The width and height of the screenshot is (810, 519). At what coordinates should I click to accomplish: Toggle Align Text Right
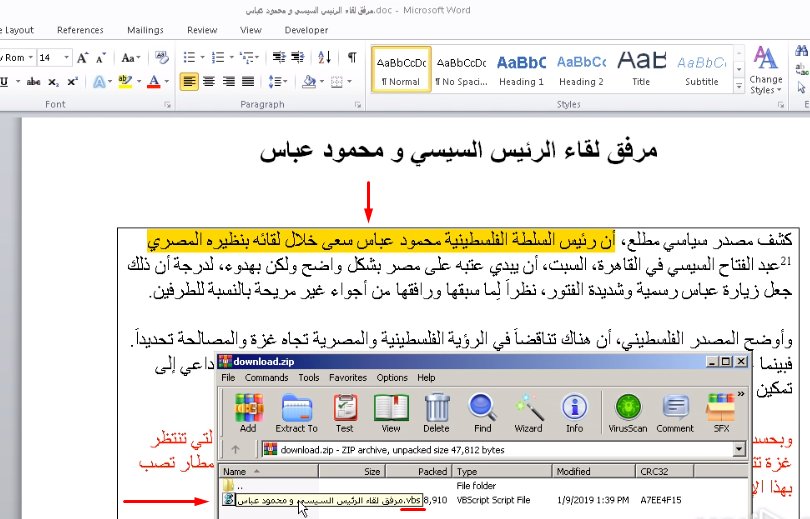coord(228,82)
